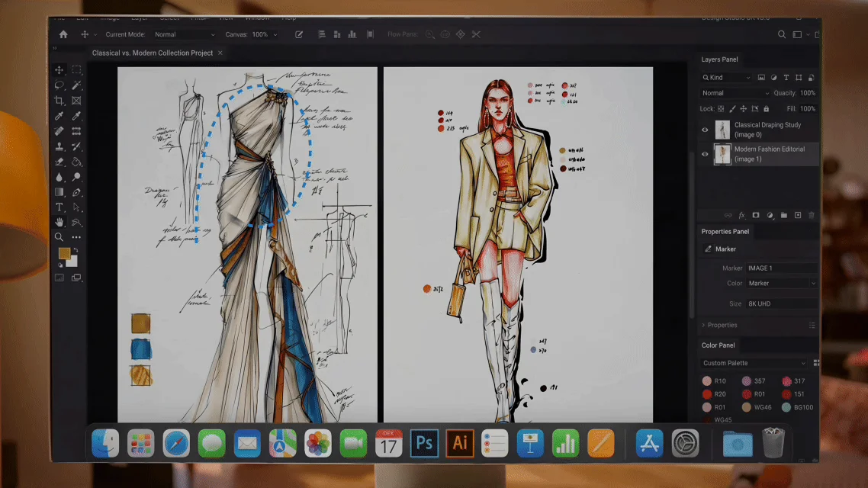Select the Gradient tool
The height and width of the screenshot is (488, 868).
pyautogui.click(x=59, y=192)
